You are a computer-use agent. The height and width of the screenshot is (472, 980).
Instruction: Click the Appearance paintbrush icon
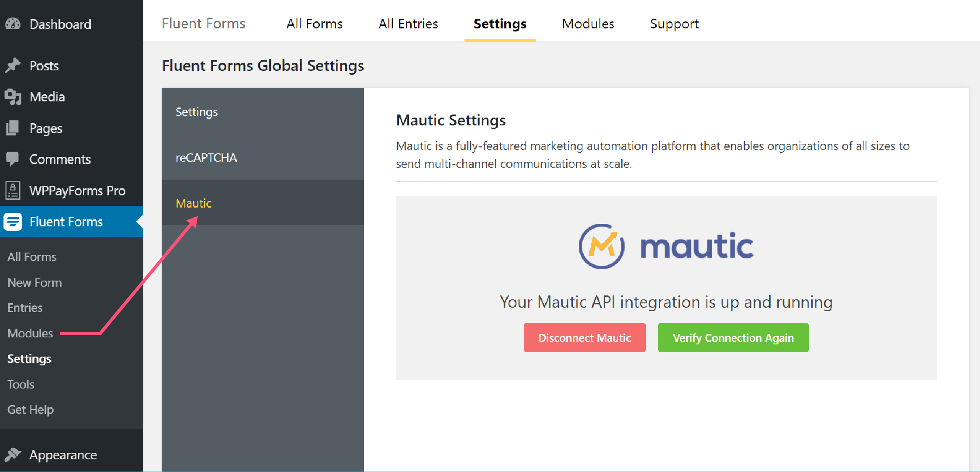pyautogui.click(x=13, y=455)
